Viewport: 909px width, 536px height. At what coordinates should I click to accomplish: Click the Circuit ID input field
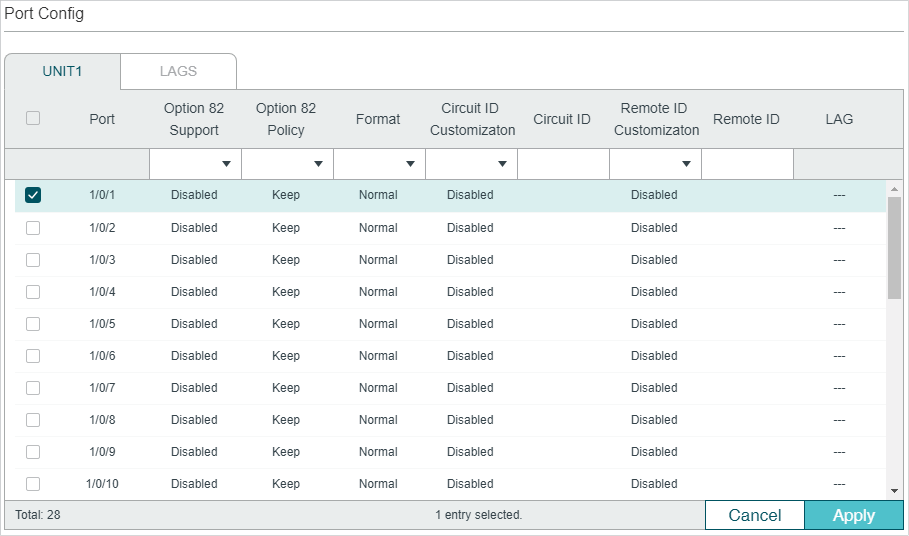pos(563,163)
